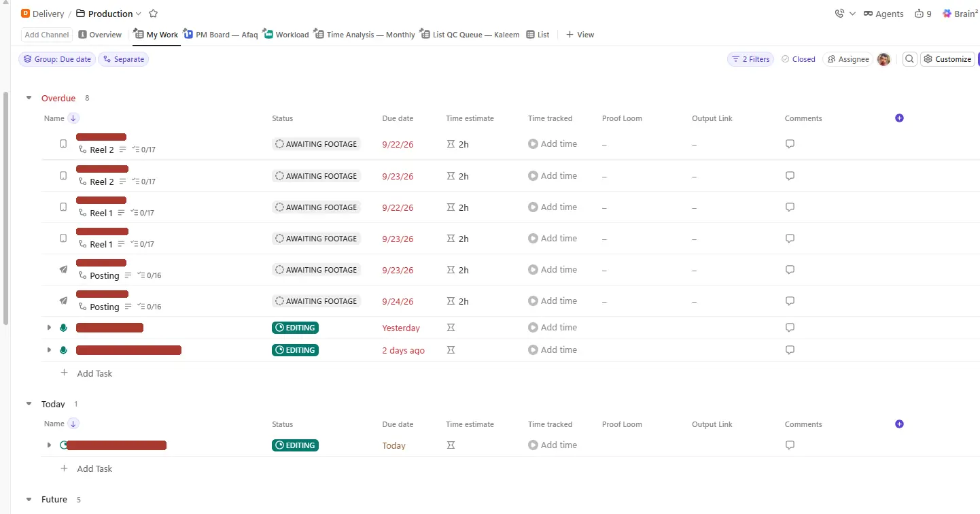
Task: Expand subtasks of task due Yesterday
Action: (49, 328)
